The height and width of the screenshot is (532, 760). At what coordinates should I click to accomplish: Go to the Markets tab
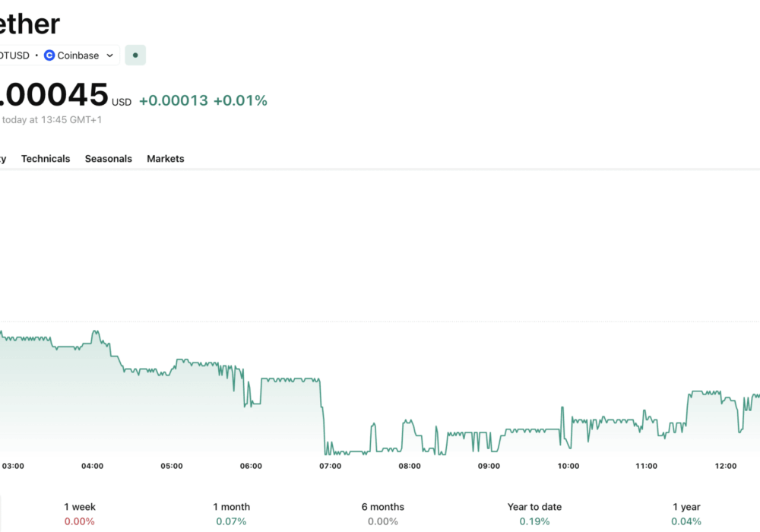coord(165,159)
